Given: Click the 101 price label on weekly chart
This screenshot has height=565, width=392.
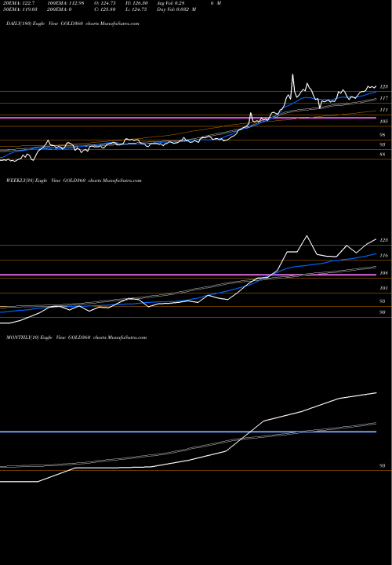Looking at the screenshot, I should coord(383,288).
